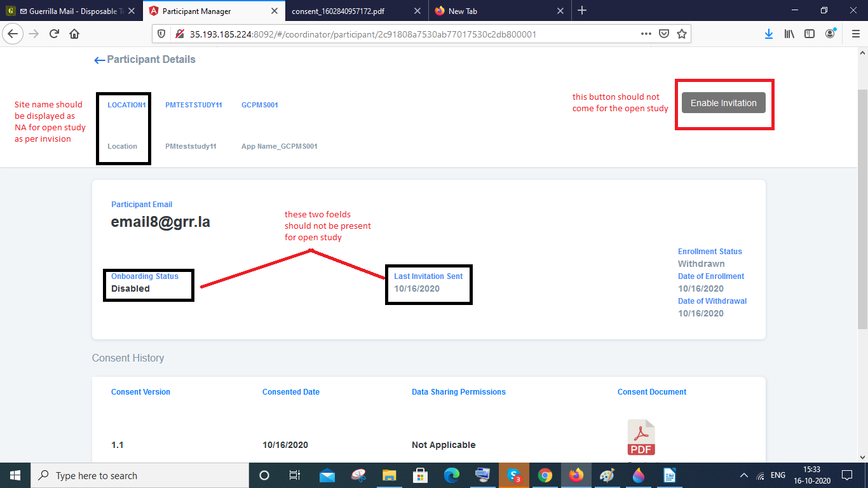Open Firefox downloads arrow
The height and width of the screenshot is (488, 868).
point(769,34)
